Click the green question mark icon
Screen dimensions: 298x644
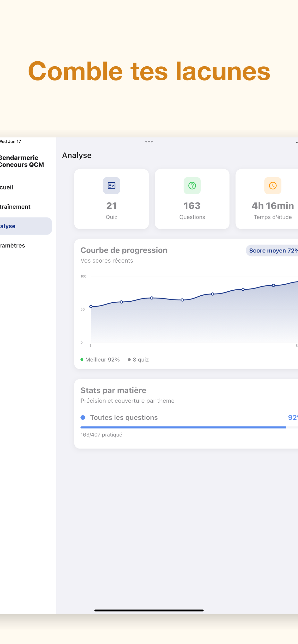point(192,185)
